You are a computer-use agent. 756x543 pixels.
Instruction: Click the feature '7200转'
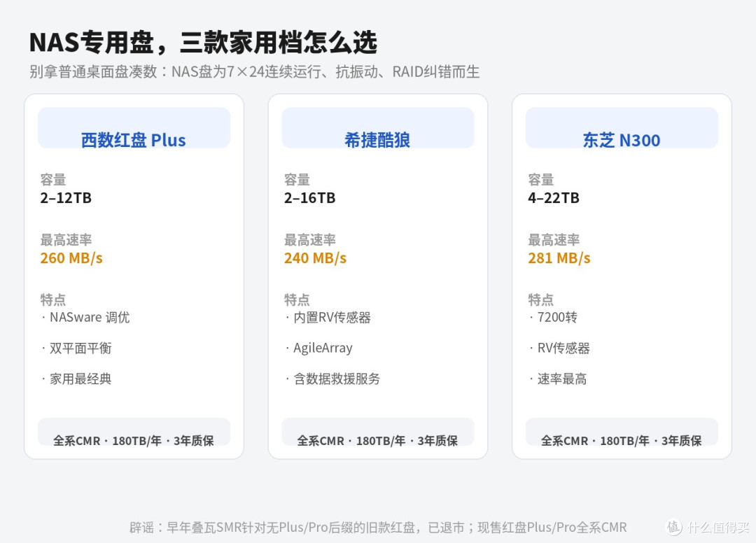[x=557, y=318]
